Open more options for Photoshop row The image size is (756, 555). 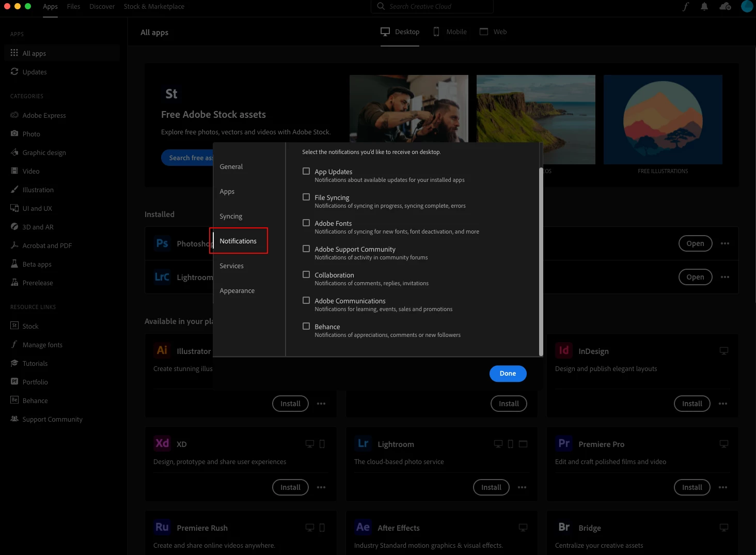click(x=725, y=243)
